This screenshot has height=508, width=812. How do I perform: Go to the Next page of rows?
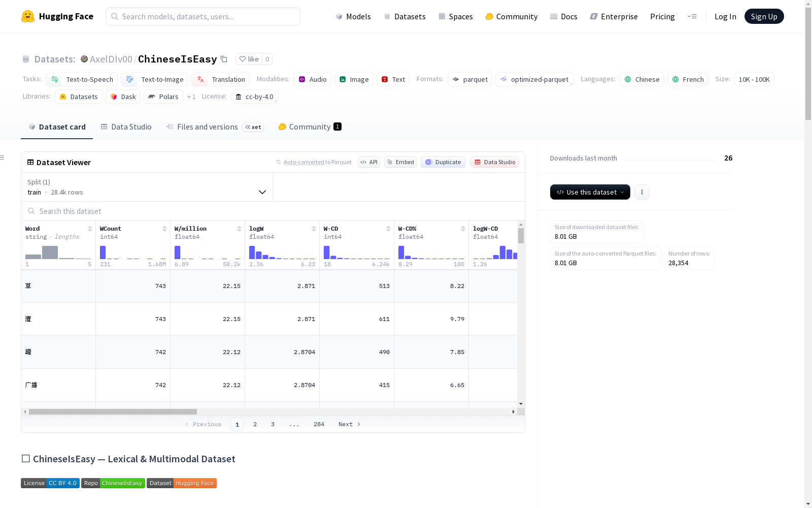(x=350, y=424)
